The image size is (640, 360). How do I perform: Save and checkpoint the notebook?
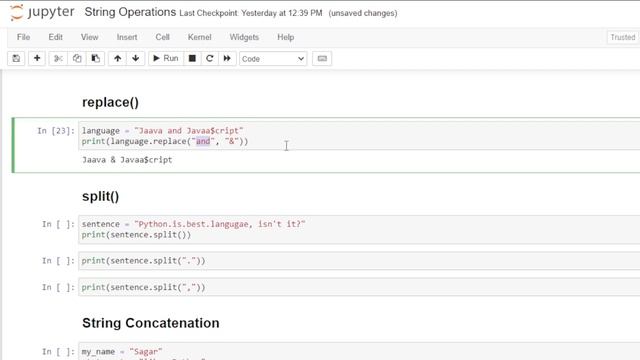16,58
